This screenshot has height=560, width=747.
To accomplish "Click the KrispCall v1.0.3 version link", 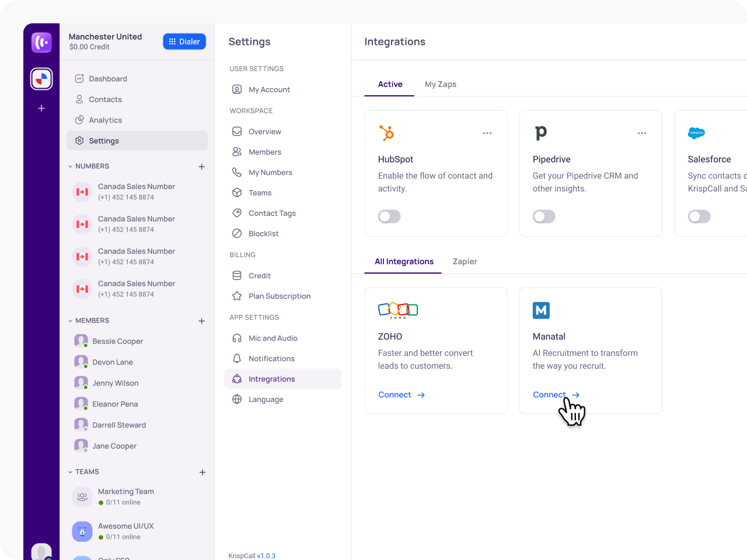I will [x=266, y=556].
